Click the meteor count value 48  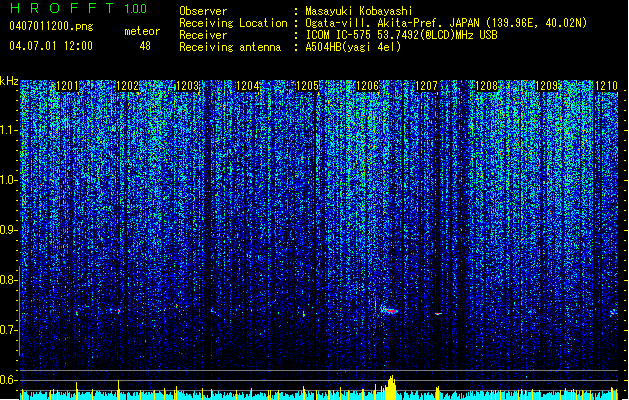(145, 46)
